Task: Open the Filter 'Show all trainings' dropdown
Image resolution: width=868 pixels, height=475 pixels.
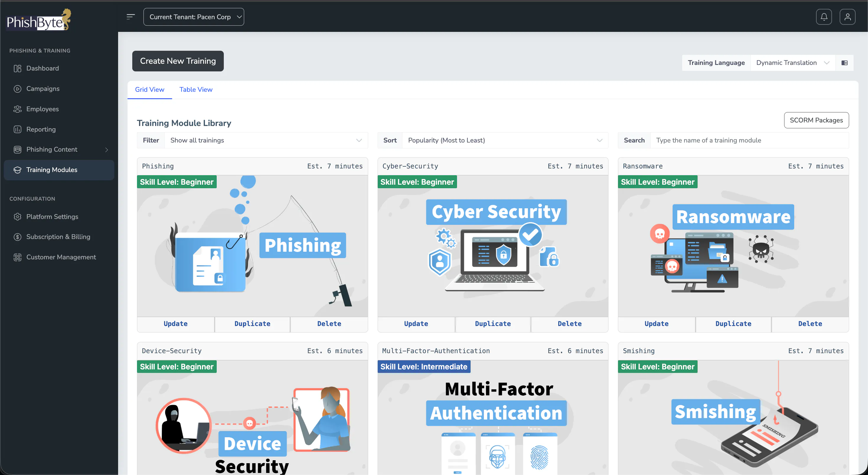Action: click(266, 140)
